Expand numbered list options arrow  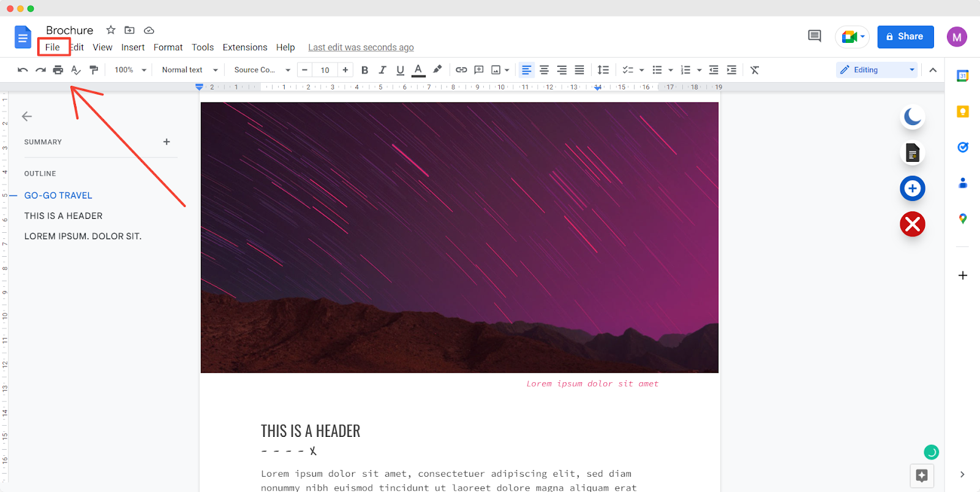click(x=699, y=70)
